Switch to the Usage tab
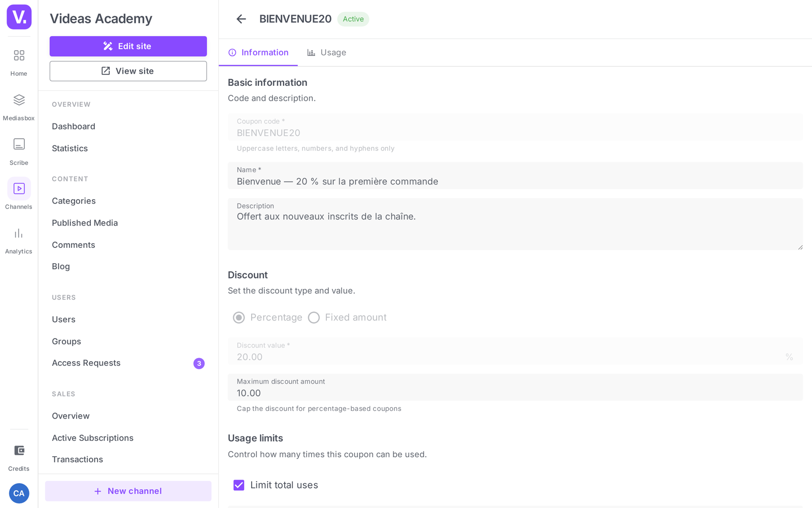The height and width of the screenshot is (508, 812). (327, 52)
